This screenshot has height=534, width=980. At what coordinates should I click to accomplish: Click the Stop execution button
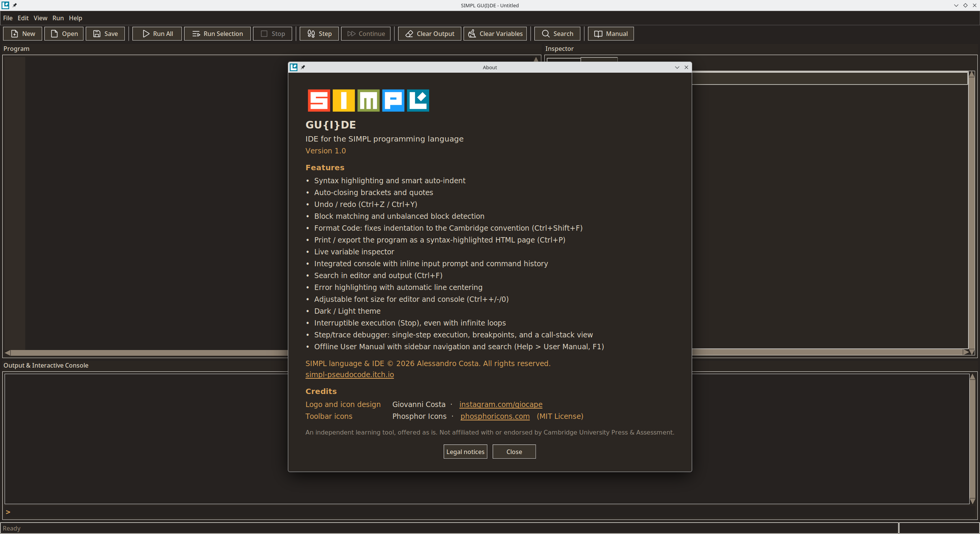pyautogui.click(x=273, y=34)
